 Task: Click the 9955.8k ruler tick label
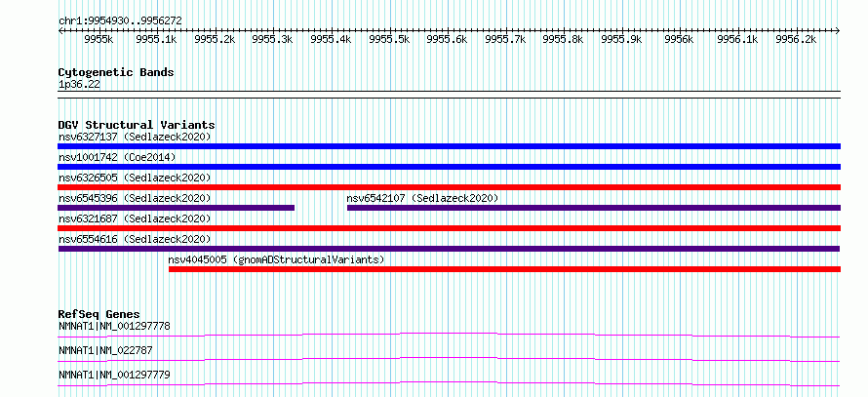pyautogui.click(x=563, y=39)
